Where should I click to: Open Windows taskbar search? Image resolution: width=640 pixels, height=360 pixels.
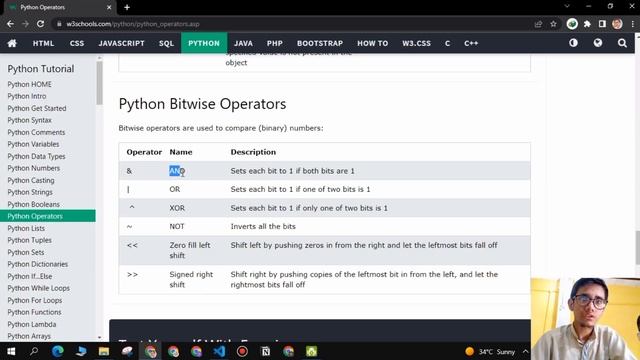point(34,351)
